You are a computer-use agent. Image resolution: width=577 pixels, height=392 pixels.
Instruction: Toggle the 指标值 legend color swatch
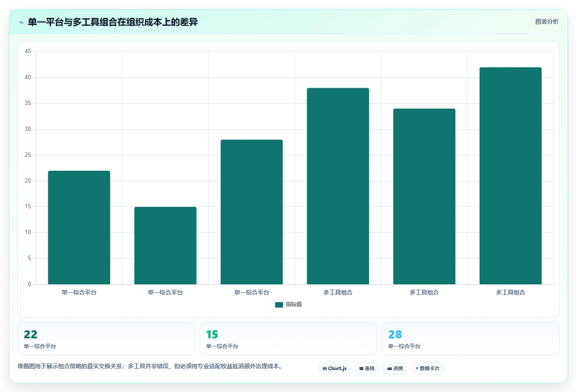pyautogui.click(x=279, y=304)
